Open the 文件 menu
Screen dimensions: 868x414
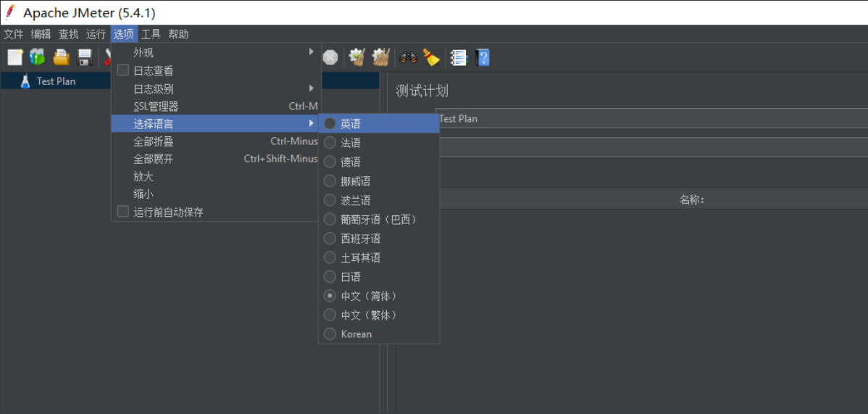click(14, 34)
